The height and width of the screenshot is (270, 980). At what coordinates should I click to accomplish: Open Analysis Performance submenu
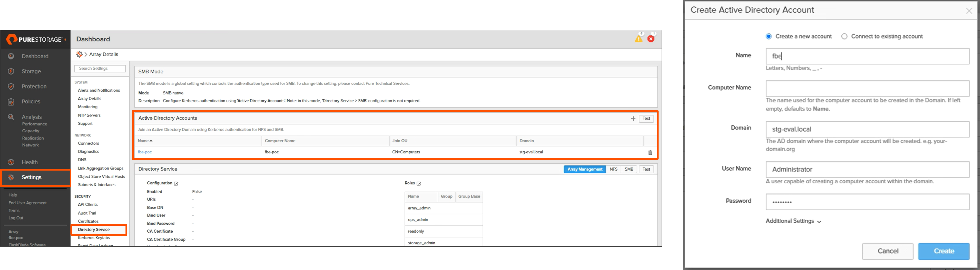(35, 124)
